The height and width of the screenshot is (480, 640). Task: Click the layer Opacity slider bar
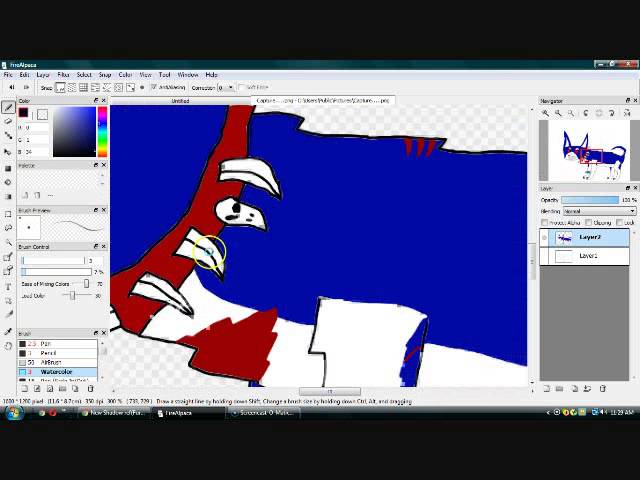click(x=590, y=200)
